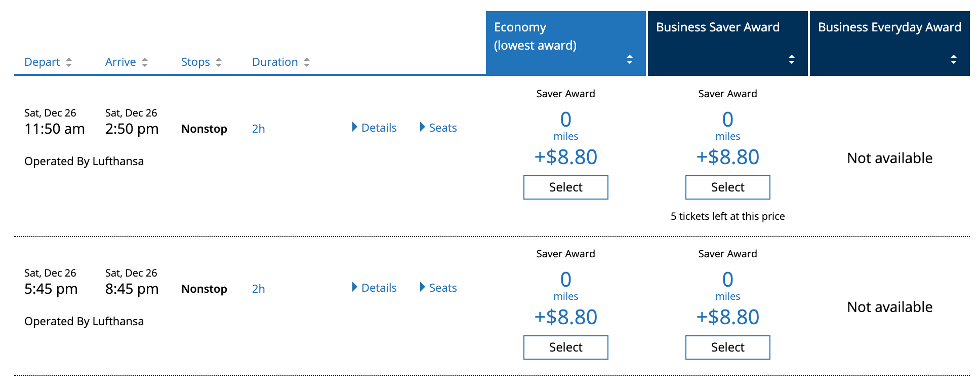Select Business Saver Award for 11:50 am flight
The image size is (980, 388).
pos(727,187)
